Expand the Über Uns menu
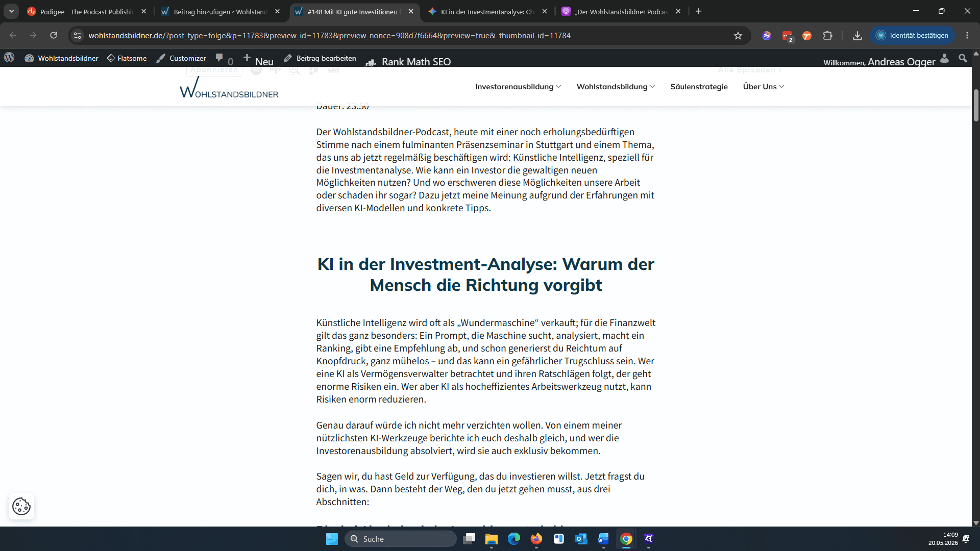This screenshot has height=551, width=980. tap(763, 87)
